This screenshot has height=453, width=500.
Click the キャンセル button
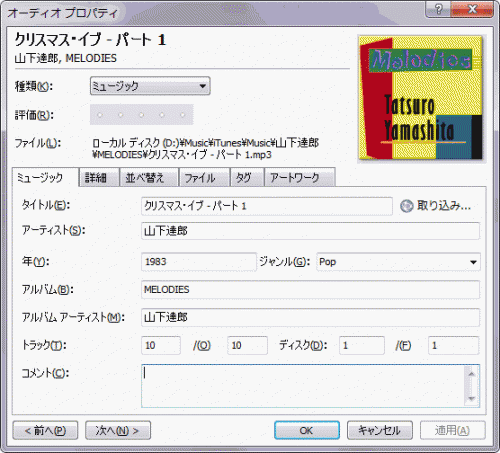379,430
